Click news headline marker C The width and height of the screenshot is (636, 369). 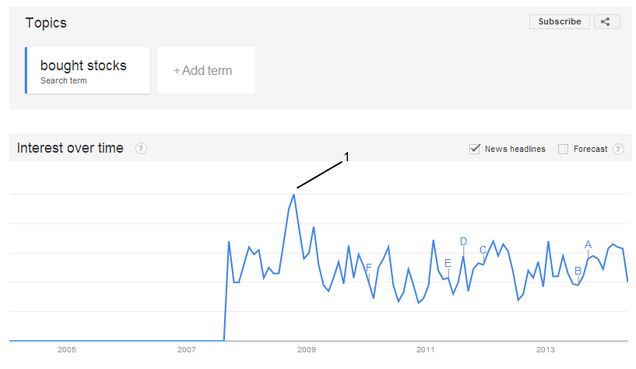483,250
